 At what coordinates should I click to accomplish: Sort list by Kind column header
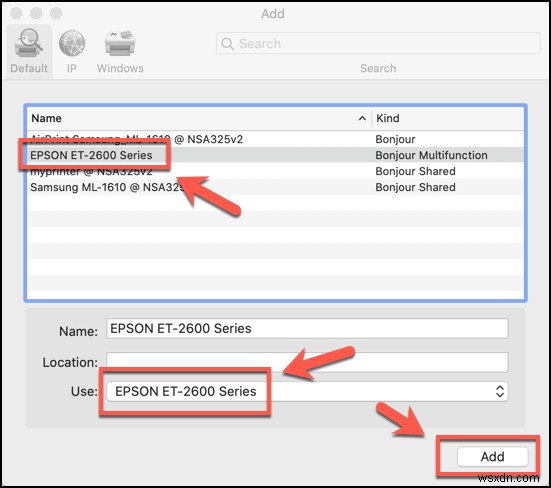448,118
